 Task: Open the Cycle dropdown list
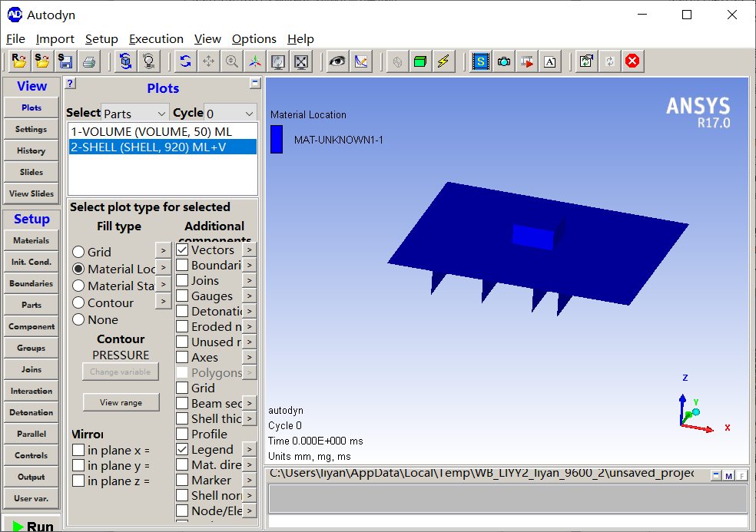(232, 112)
